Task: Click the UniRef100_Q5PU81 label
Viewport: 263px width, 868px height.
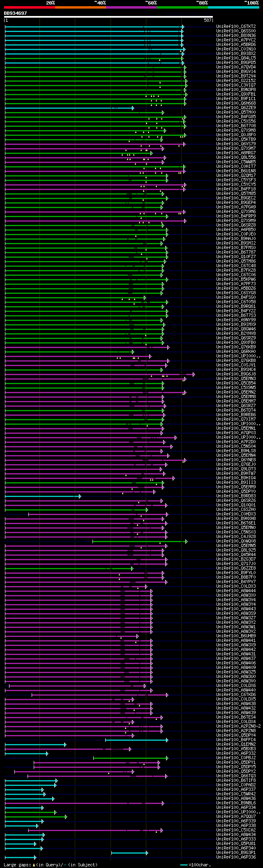Action: (236, 844)
